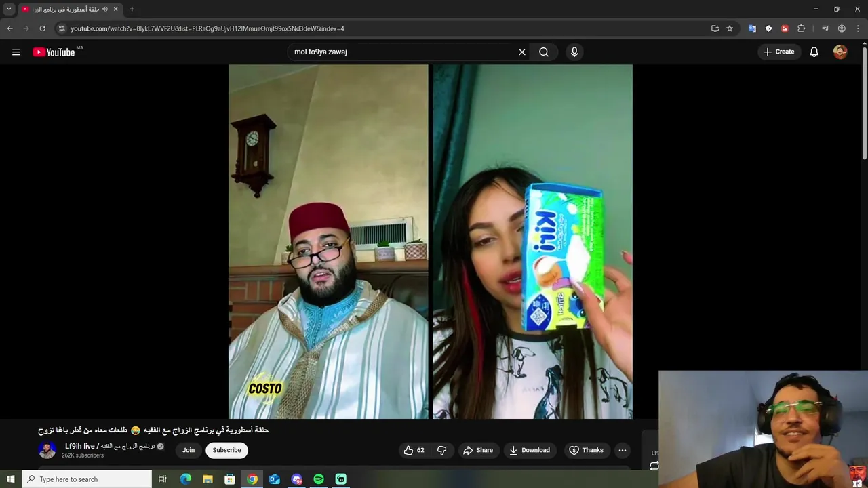Screen dimensions: 868x488
Task: Open Task View on taskbar
Action: [163, 479]
